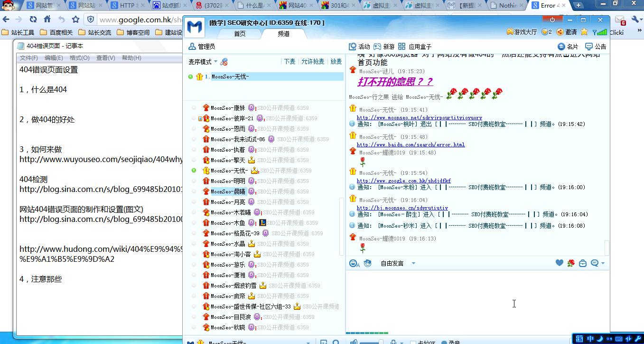The height and width of the screenshot is (344, 644).
Task: Open the baidu.com/search/error.html chat link
Action: (411, 144)
